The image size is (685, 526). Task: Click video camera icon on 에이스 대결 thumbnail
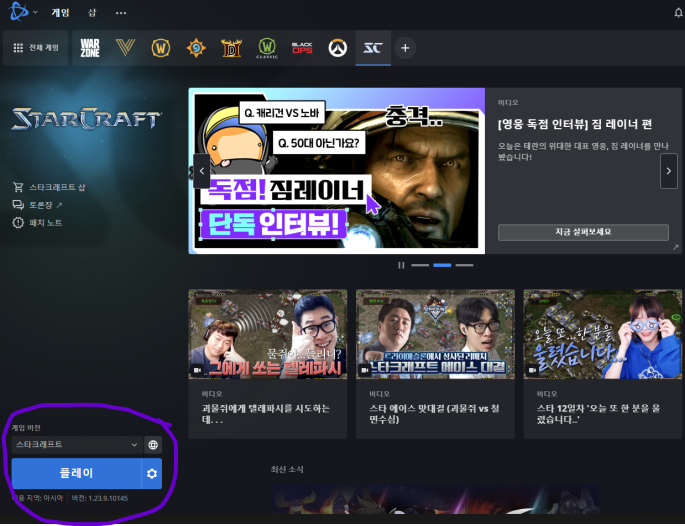click(x=365, y=370)
